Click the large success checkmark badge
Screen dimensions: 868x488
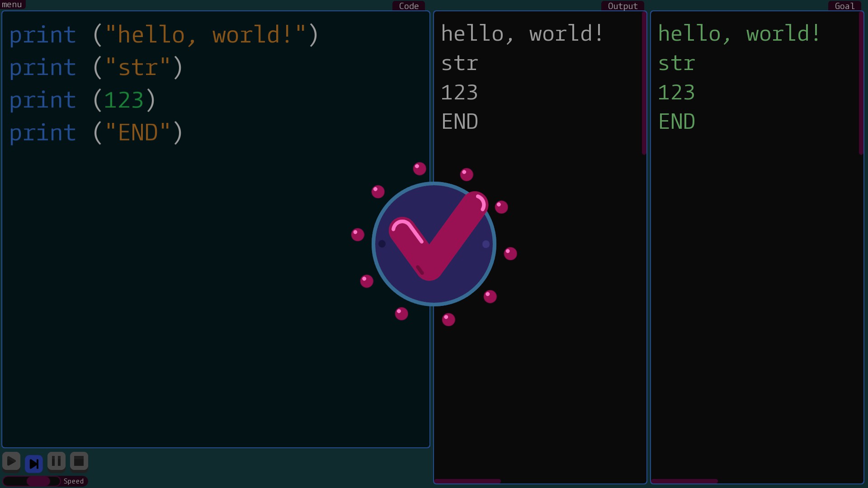434,244
